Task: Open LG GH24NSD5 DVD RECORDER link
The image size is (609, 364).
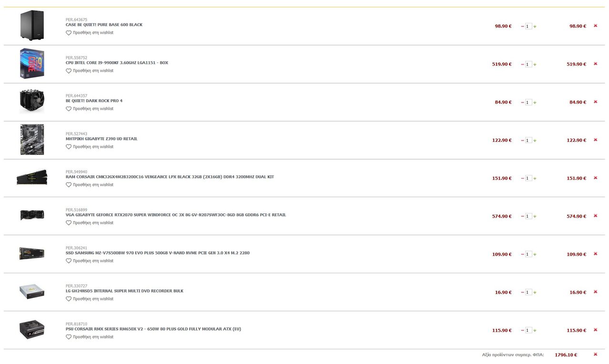Action: [x=124, y=291]
